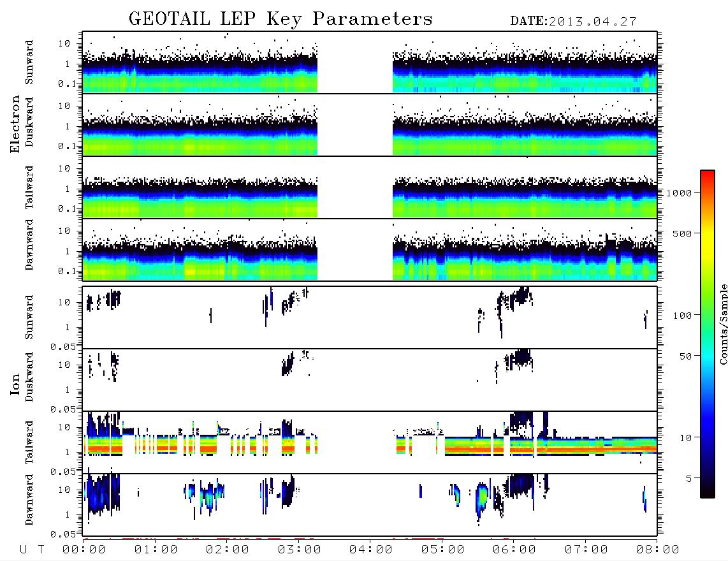The image size is (728, 561).
Task: Click the "GEOTAIL LEP Key Parameters" title
Action: [x=280, y=19]
